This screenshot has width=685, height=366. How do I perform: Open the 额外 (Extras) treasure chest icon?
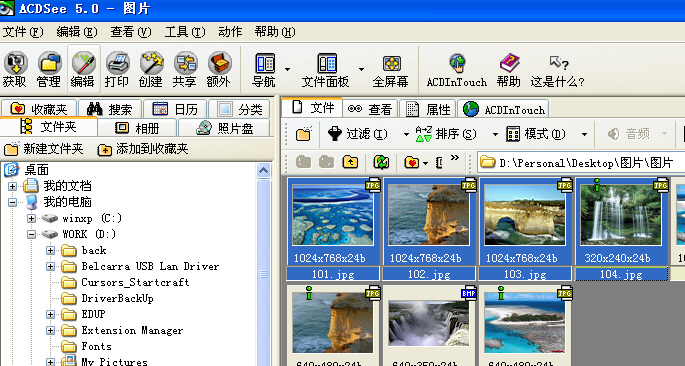[219, 63]
